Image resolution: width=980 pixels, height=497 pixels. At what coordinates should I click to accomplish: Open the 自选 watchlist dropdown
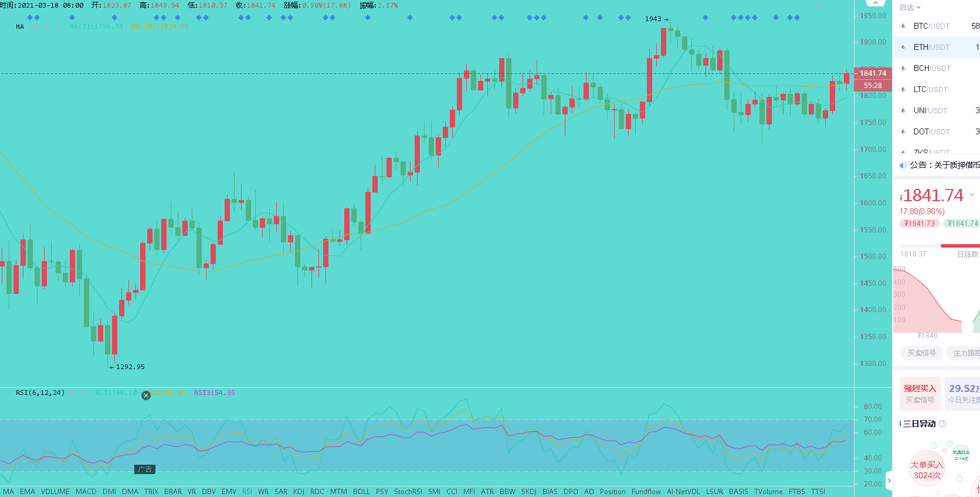point(910,8)
